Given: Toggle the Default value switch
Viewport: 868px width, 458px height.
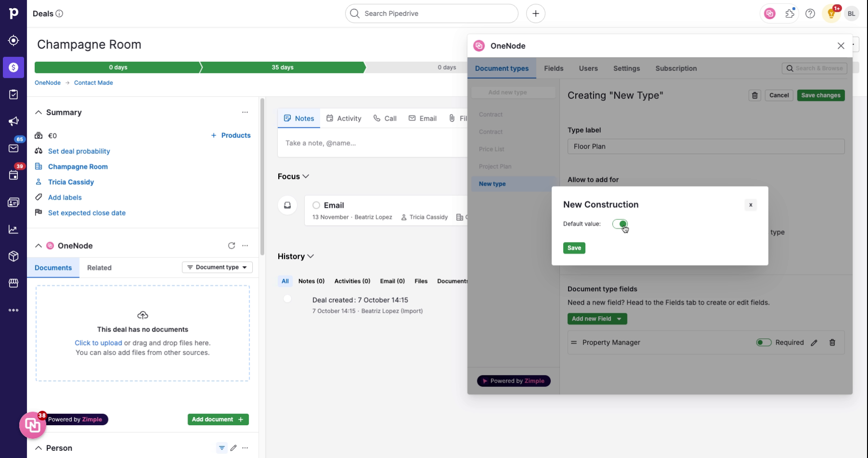Looking at the screenshot, I should [x=620, y=224].
